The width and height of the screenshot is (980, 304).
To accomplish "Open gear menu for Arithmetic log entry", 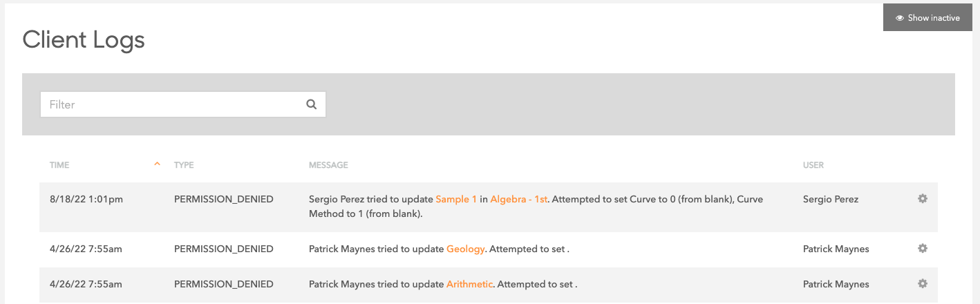I will coord(922,284).
